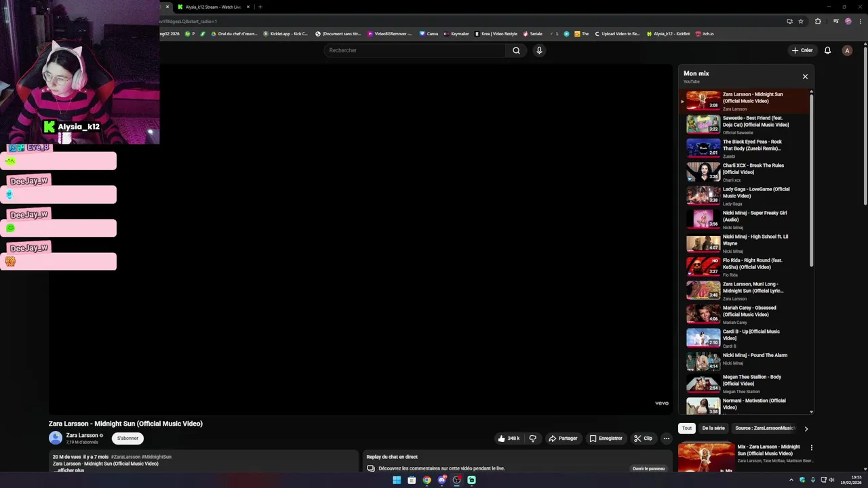This screenshot has width=868, height=488.
Task: Open the Kicklet.app bookmark
Action: 285,33
